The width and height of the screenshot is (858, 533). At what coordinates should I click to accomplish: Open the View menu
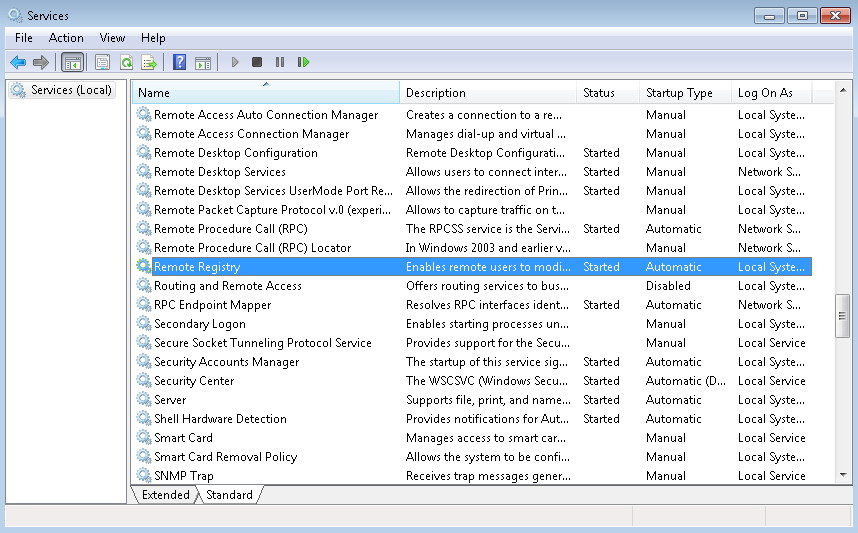coord(112,38)
